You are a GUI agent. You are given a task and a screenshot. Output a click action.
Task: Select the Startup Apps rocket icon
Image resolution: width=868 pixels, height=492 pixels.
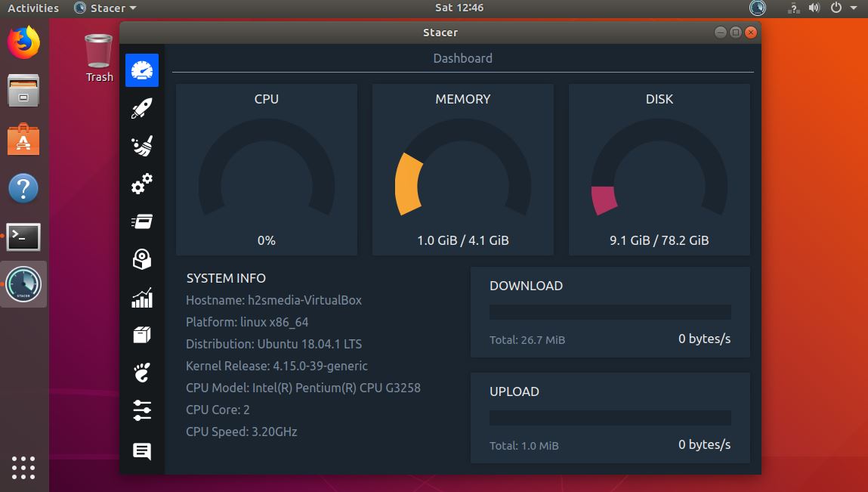[141, 107]
